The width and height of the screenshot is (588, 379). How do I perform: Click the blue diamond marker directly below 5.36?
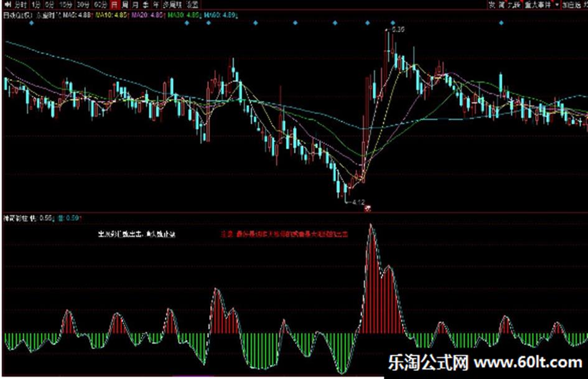coord(393,23)
